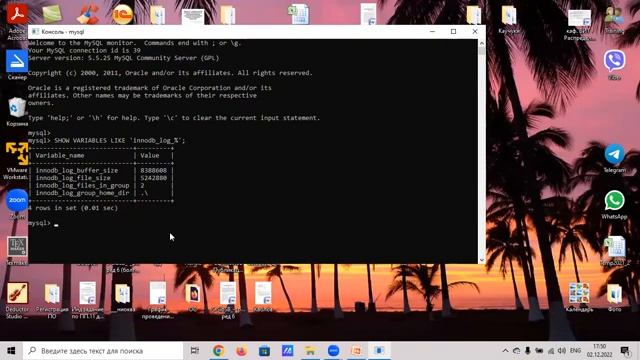
Task: Click the Server version line in console
Action: tap(123, 58)
